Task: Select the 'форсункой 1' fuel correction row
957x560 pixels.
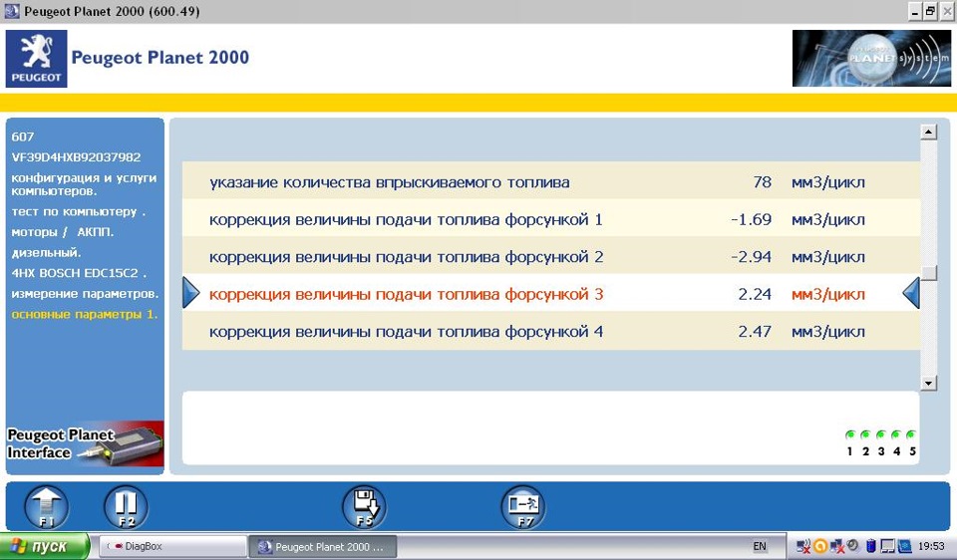Action: coord(551,218)
